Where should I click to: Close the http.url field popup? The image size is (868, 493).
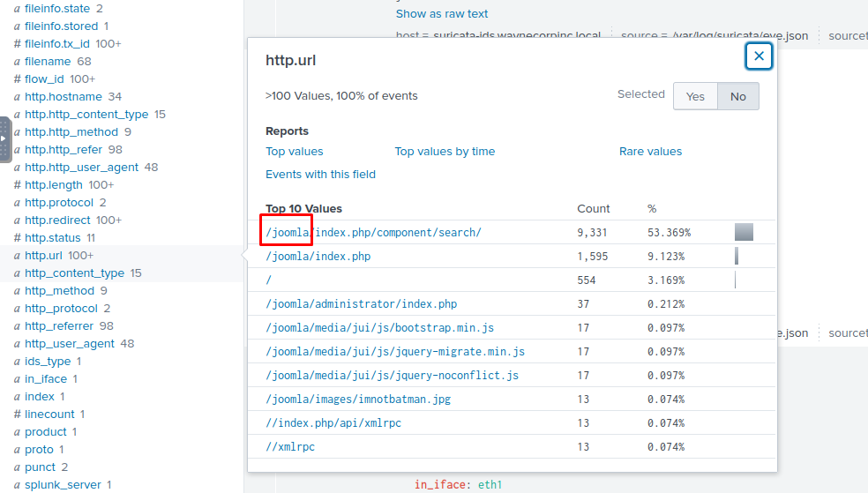click(759, 56)
